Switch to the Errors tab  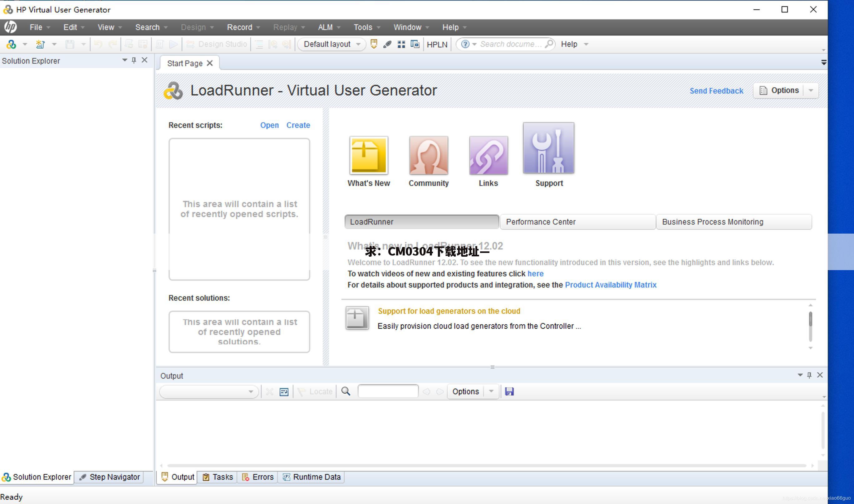coord(257,477)
